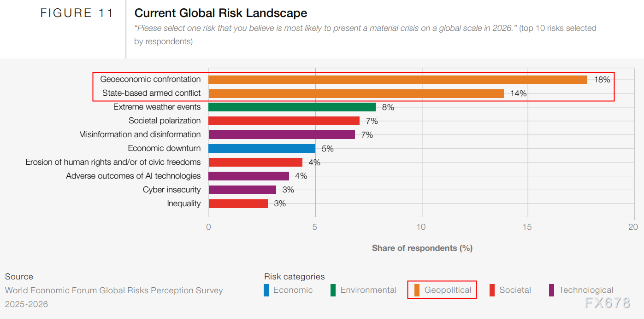This screenshot has height=319, width=644.
Task: Click the red Societal legend swatch
Action: click(x=491, y=290)
